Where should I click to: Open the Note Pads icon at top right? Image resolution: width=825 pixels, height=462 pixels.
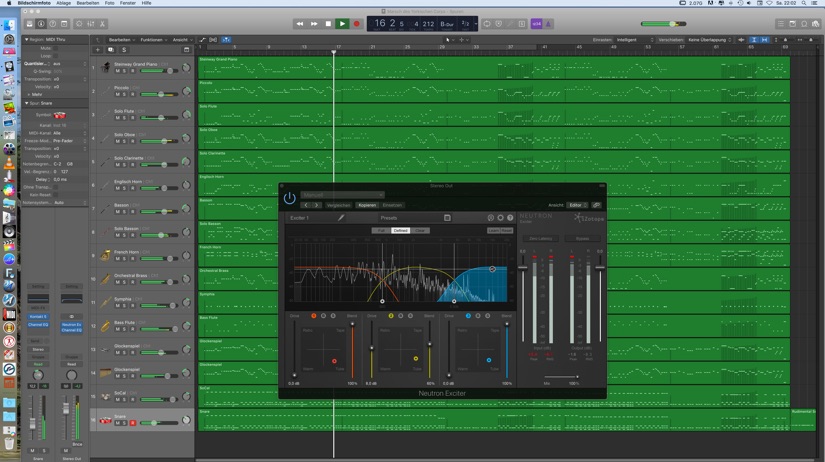coord(792,24)
